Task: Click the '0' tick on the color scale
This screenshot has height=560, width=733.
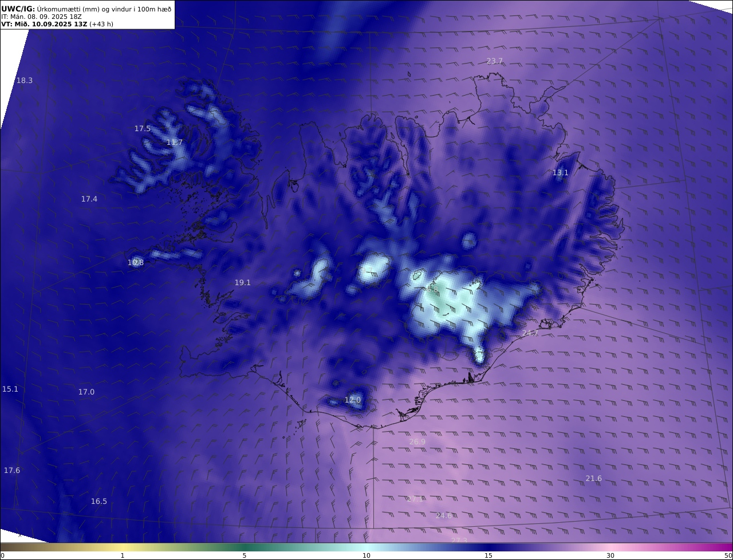Action: [x=2, y=555]
